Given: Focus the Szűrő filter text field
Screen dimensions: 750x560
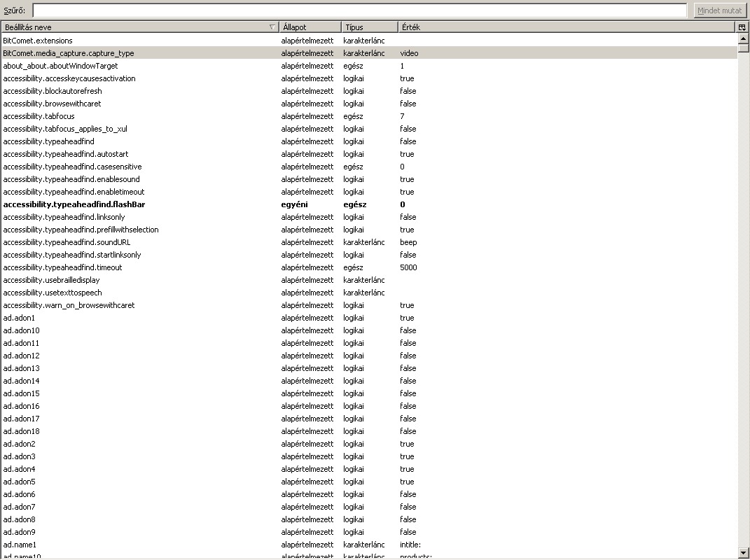Looking at the screenshot, I should click(x=359, y=10).
